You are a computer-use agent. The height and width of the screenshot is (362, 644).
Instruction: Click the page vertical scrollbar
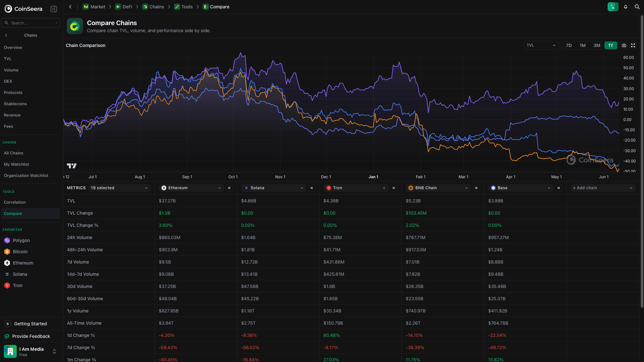642,161
